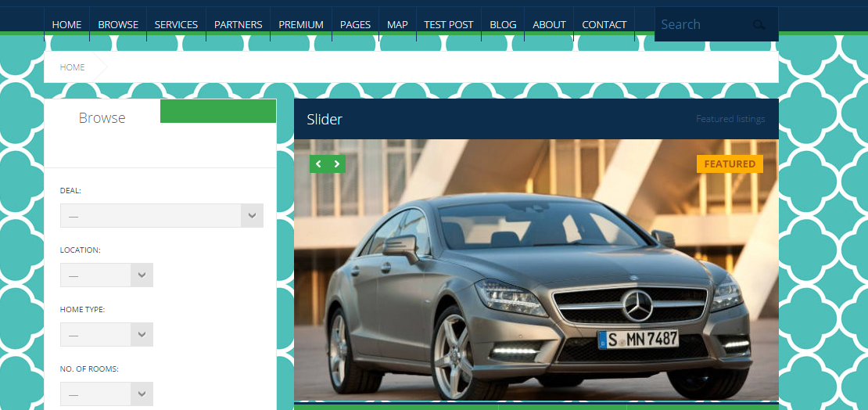Visit the BLOG page
The height and width of the screenshot is (410, 868).
tap(503, 24)
